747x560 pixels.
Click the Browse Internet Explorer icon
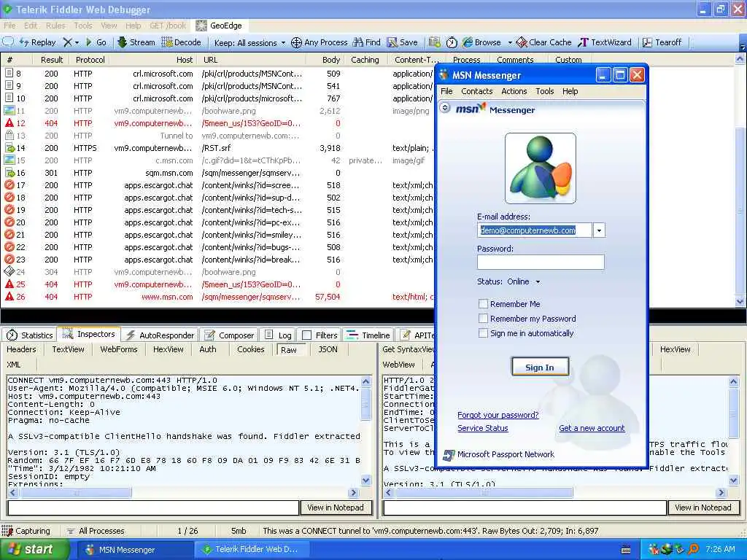[x=468, y=42]
